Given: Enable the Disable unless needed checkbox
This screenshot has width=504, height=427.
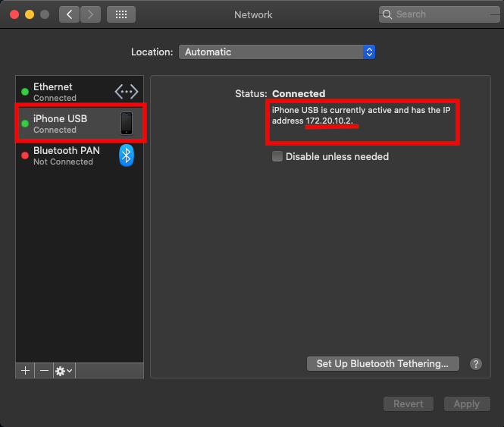Looking at the screenshot, I should 277,156.
